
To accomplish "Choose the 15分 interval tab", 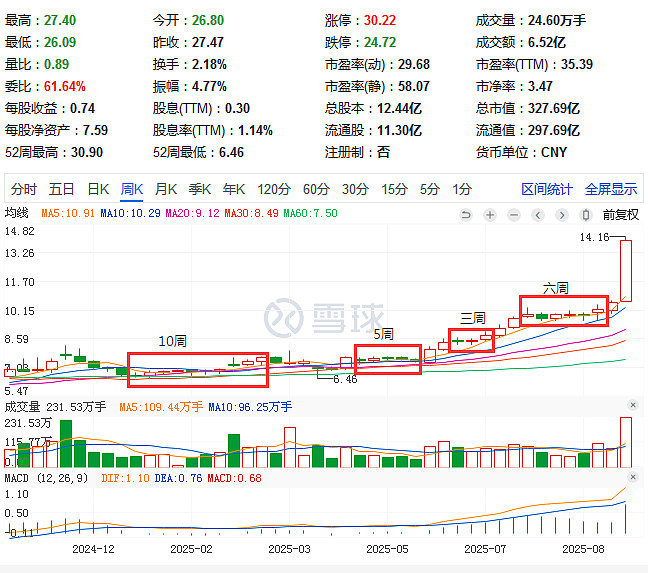I will pyautogui.click(x=394, y=189).
